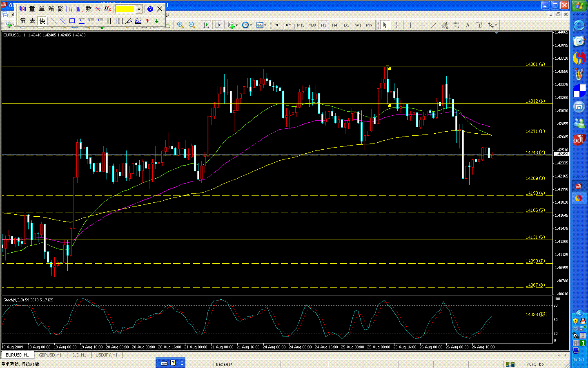Zoom out of the chart
The width and height of the screenshot is (588, 368).
click(192, 25)
